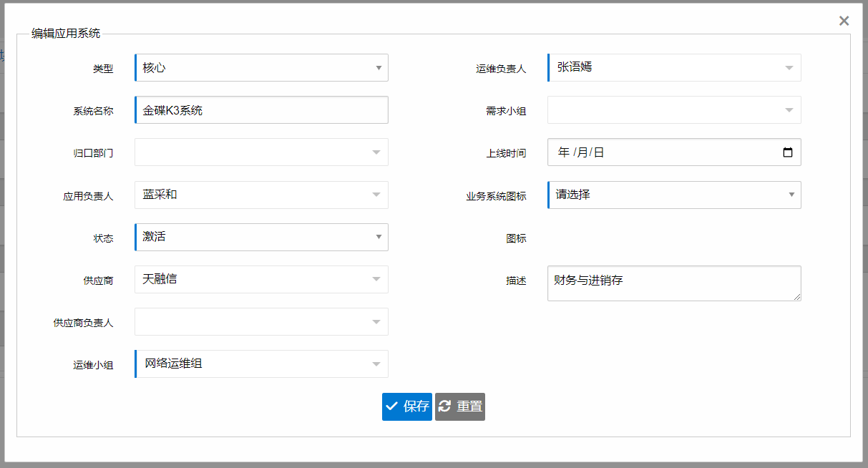
Task: Click the 描述 text area
Action: [x=674, y=283]
